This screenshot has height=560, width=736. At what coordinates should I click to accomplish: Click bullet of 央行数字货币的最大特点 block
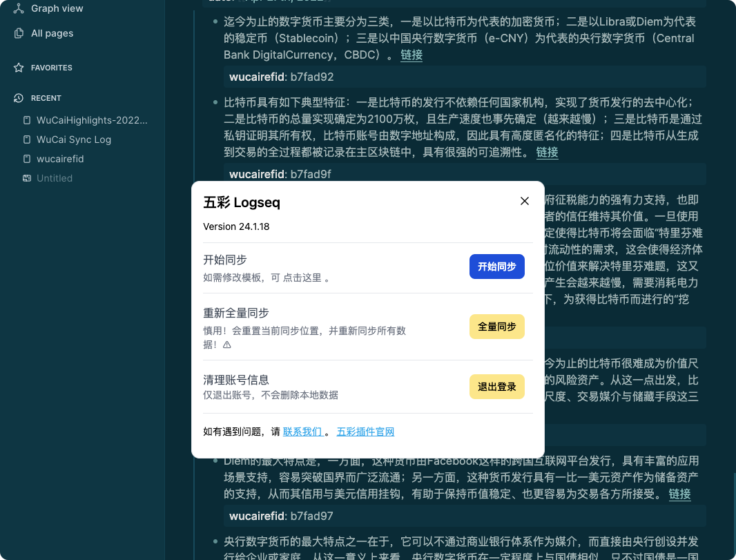pos(215,541)
